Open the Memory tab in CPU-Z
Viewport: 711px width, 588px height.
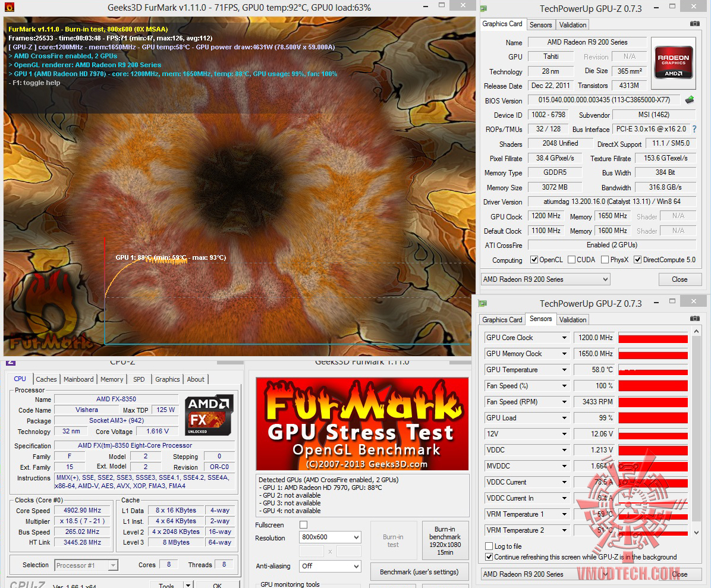(x=112, y=379)
